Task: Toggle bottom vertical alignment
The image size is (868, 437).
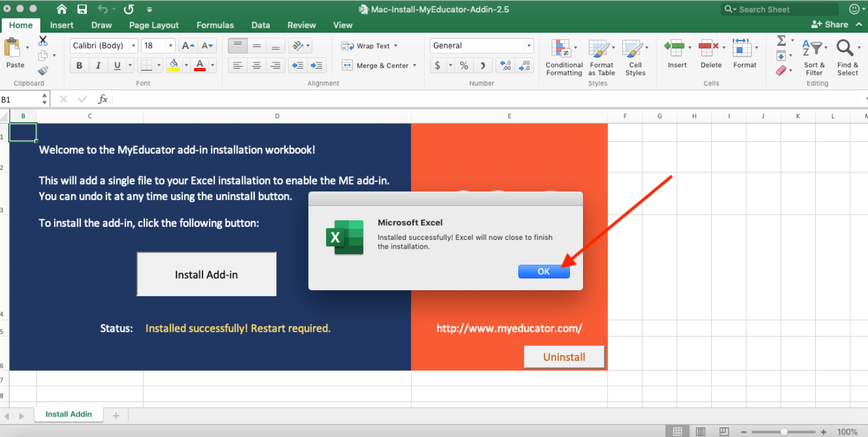Action: coord(275,46)
